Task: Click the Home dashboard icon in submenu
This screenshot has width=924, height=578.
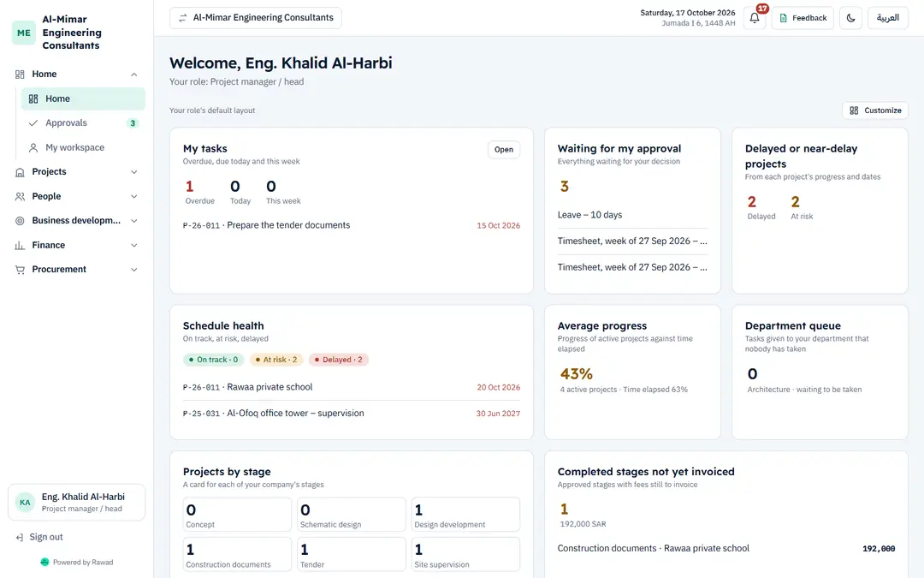Action: (33, 99)
